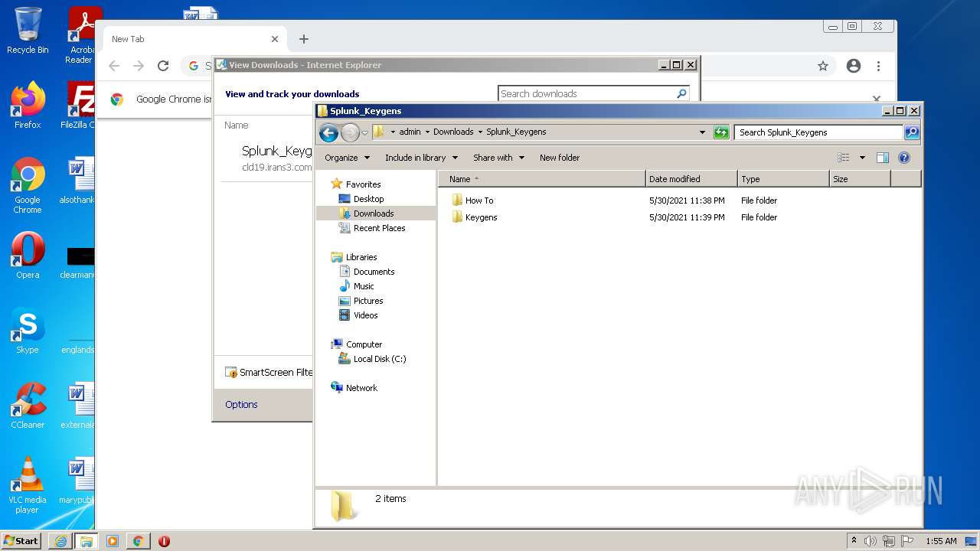This screenshot has width=980, height=551.
Task: Open the Start menu
Action: [21, 541]
